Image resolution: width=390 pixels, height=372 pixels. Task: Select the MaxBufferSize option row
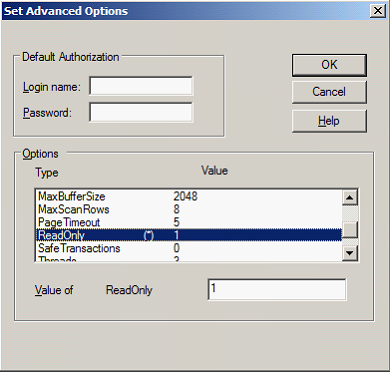tap(188, 196)
